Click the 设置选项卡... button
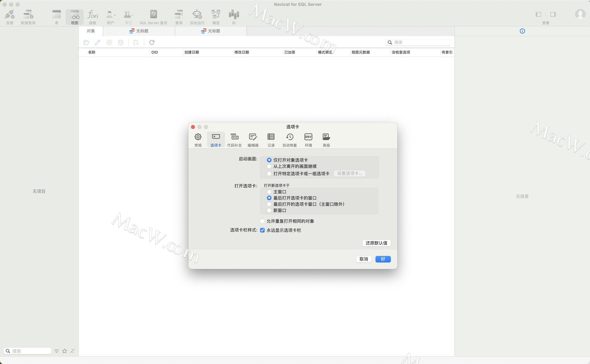The width and height of the screenshot is (590, 364). (350, 174)
